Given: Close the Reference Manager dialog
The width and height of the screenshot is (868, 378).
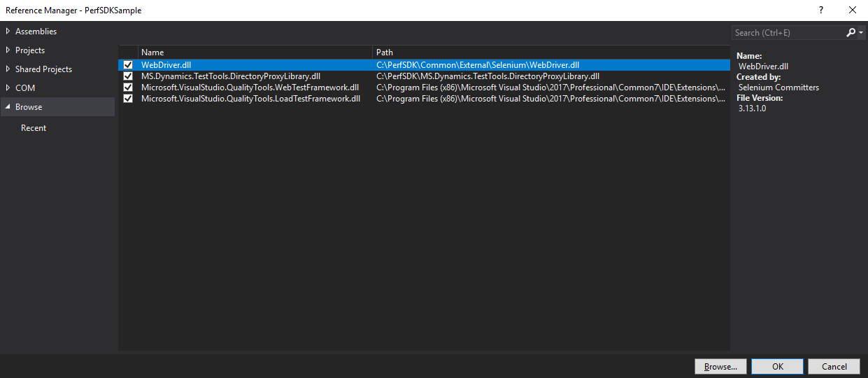Looking at the screenshot, I should [852, 10].
